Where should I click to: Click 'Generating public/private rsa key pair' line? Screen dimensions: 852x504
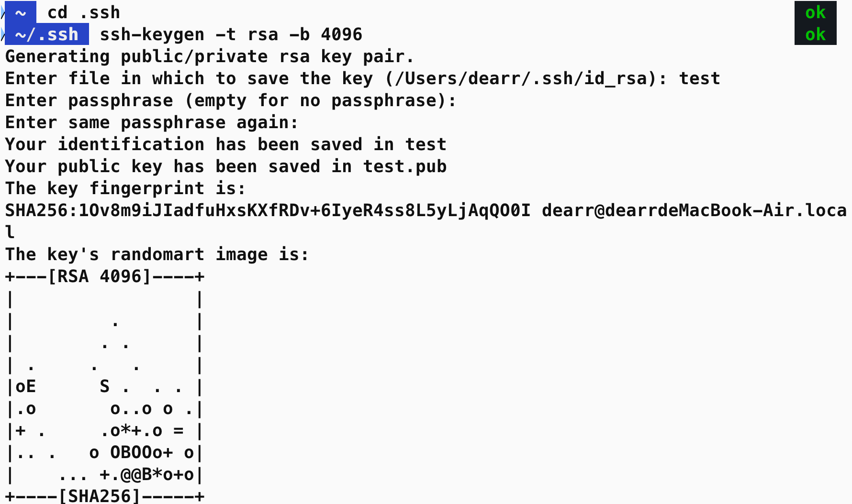[x=210, y=56]
